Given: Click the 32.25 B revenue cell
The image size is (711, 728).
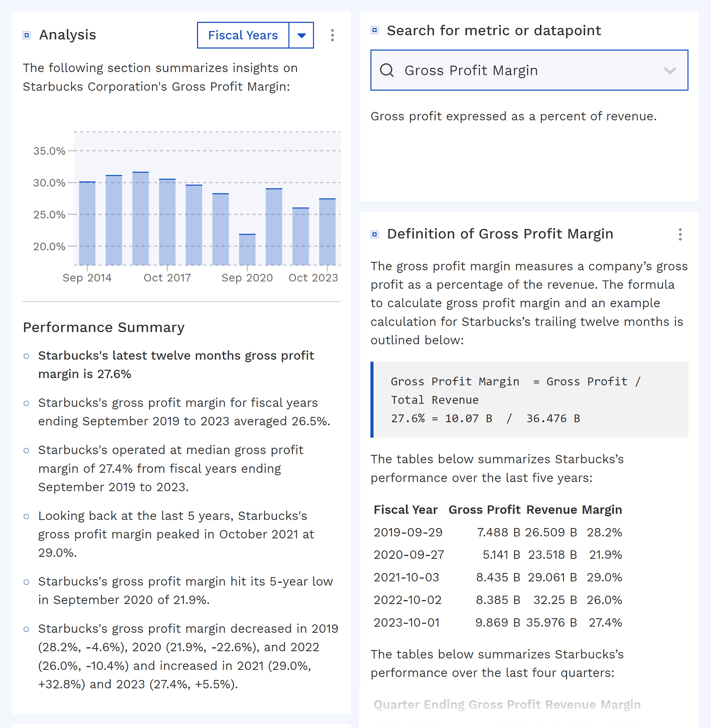Looking at the screenshot, I should click(555, 600).
